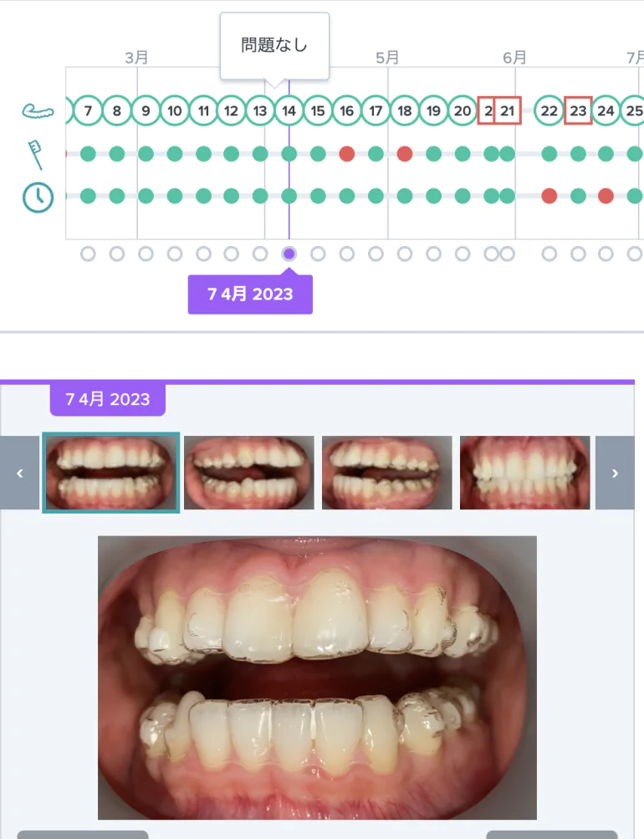Open second thumbnail showing right-side teeth
The image size is (644, 839).
point(248,473)
